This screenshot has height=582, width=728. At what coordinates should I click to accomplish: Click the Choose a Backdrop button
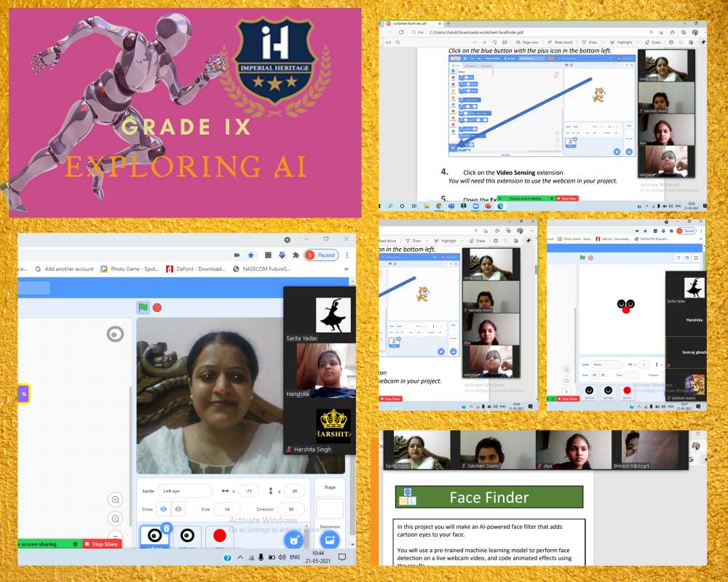click(x=330, y=539)
